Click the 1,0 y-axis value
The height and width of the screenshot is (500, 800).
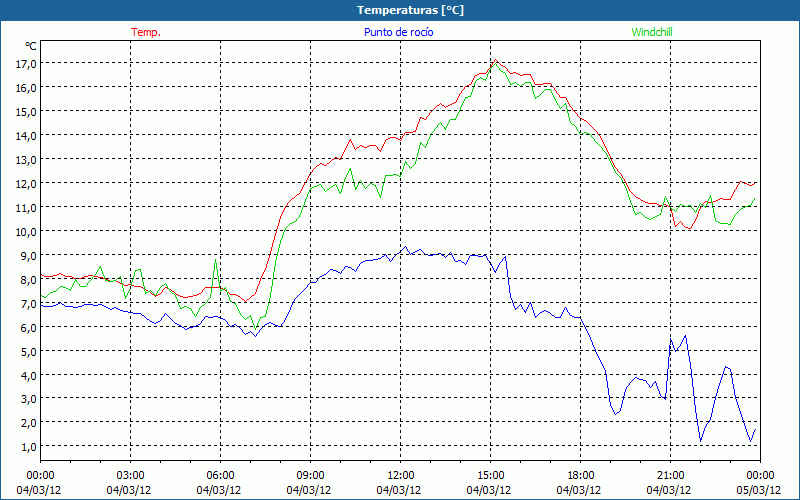(29, 447)
